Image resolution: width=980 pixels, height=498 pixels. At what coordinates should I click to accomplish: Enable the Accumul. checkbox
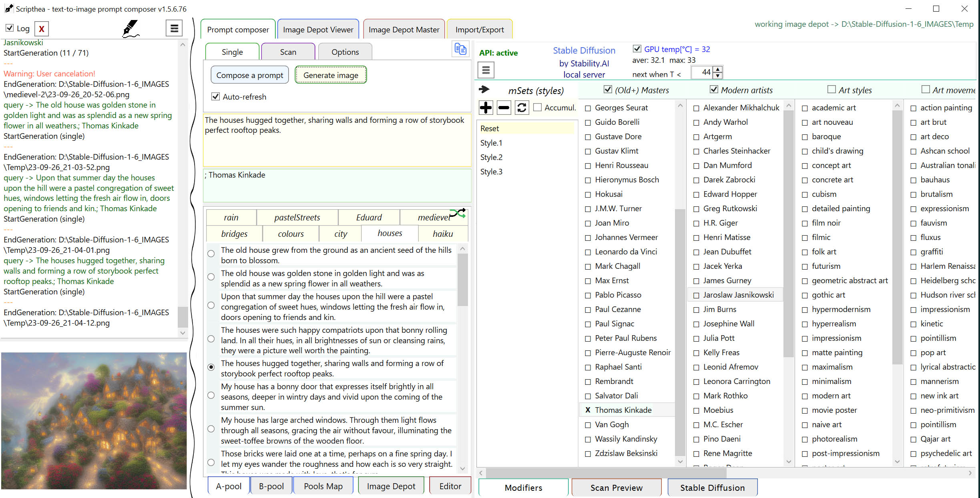(538, 107)
